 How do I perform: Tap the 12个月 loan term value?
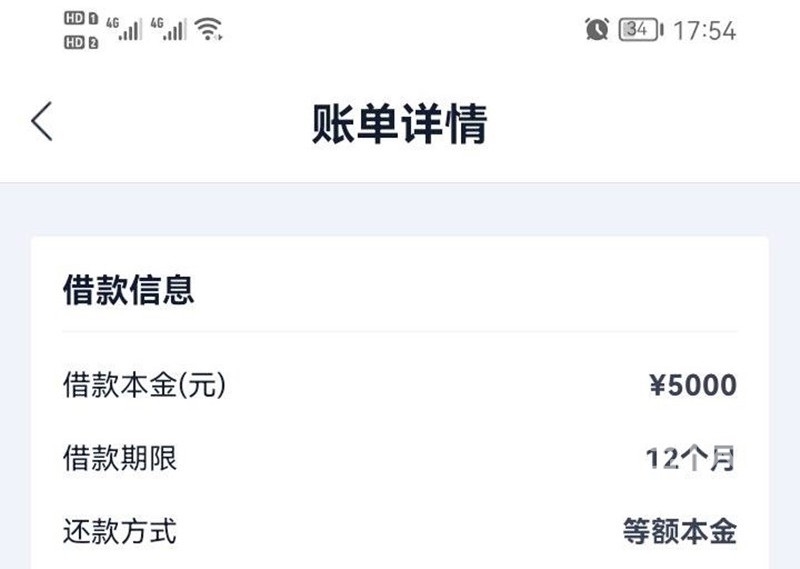pos(691,458)
